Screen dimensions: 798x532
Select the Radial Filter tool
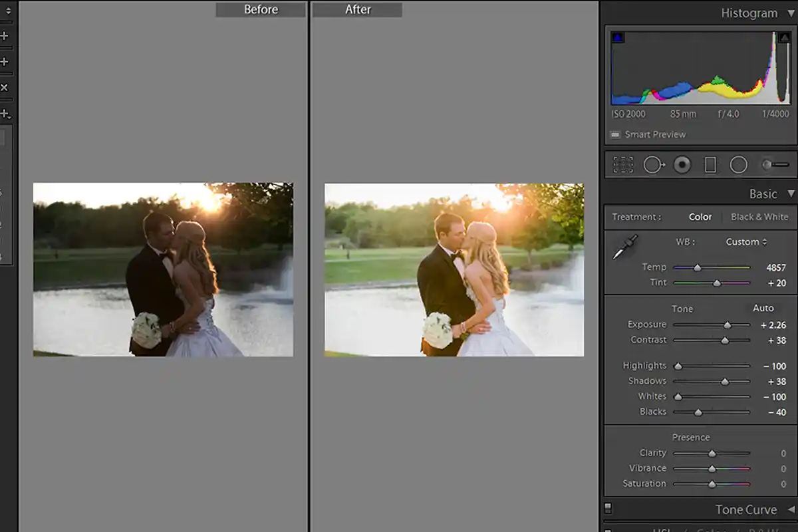tap(739, 164)
